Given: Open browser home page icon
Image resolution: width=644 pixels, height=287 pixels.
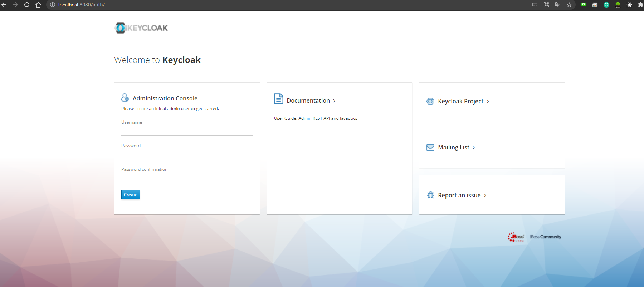Looking at the screenshot, I should click(38, 5).
